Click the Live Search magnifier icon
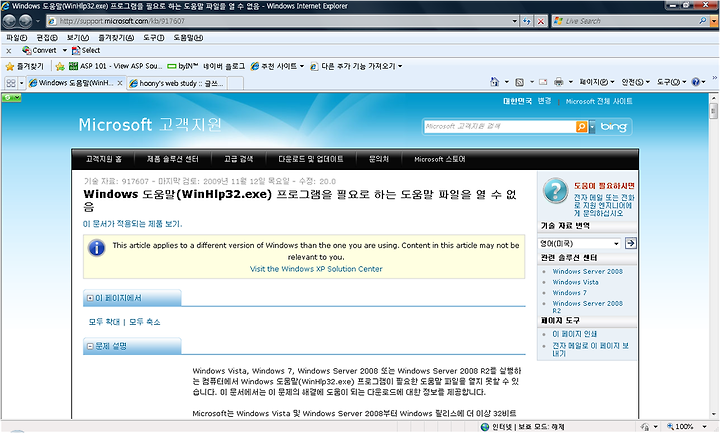The image size is (720, 433). pyautogui.click(x=703, y=21)
